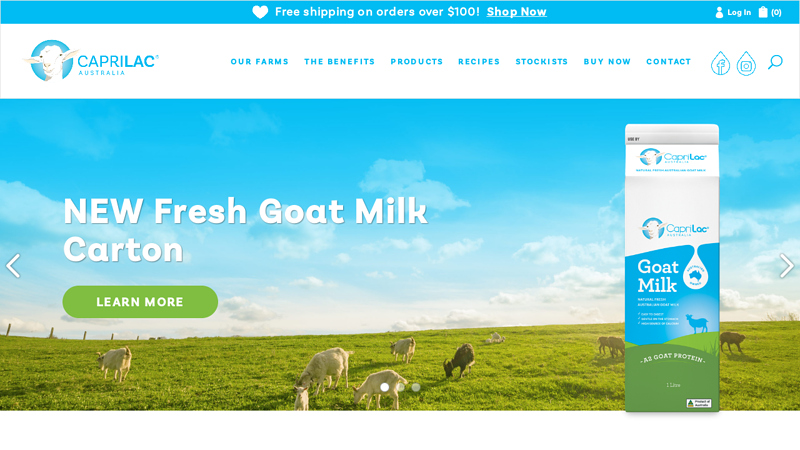The height and width of the screenshot is (450, 800).
Task: Go to previous slide arrow
Action: point(13,265)
